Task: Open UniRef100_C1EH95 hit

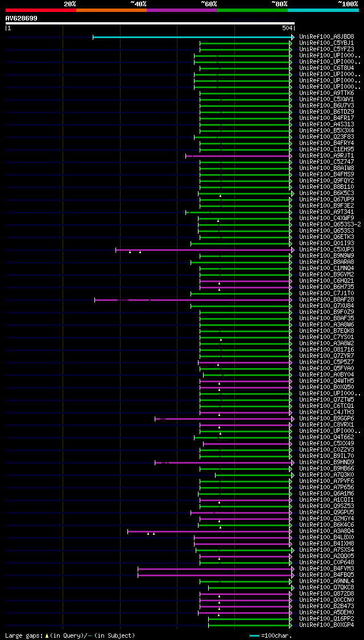Action: (x=326, y=150)
